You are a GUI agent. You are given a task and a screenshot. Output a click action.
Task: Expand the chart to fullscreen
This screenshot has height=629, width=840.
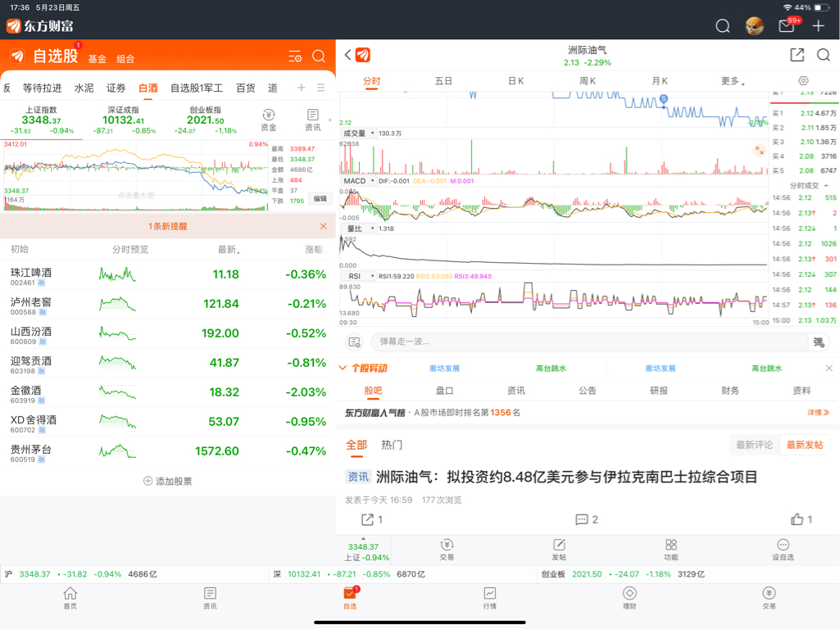pyautogui.click(x=759, y=151)
